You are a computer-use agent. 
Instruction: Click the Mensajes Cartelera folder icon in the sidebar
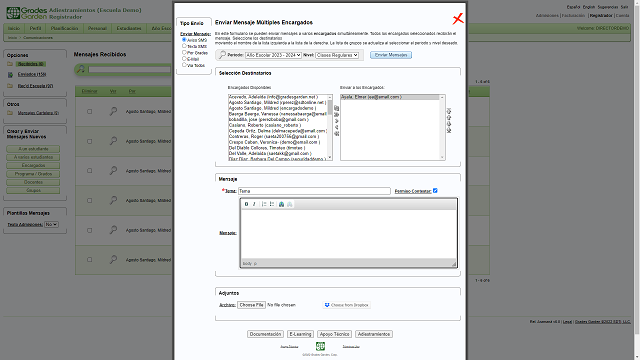coord(10,113)
